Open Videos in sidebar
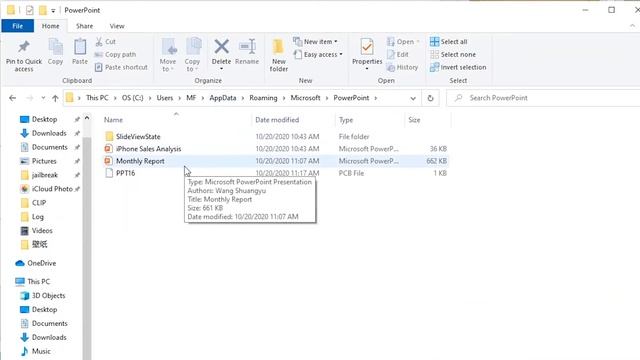The width and height of the screenshot is (640, 360). pos(42,231)
